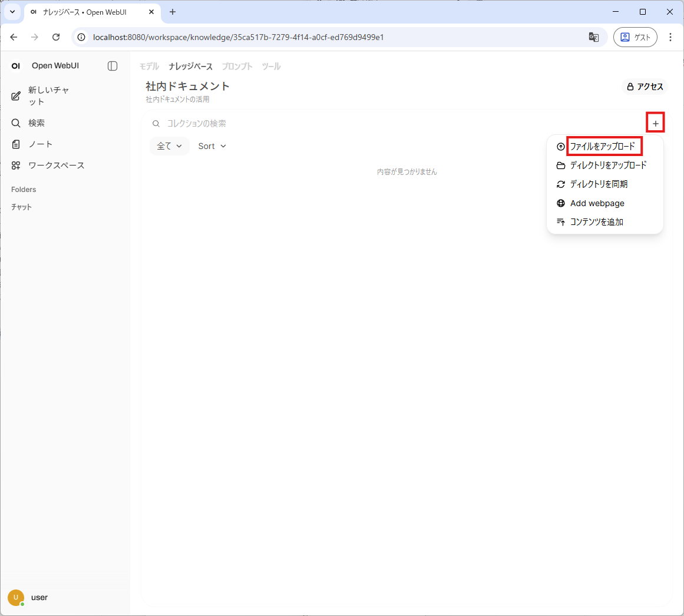The image size is (684, 616).
Task: Select ファイルをアップロード from the menu
Action: point(603,146)
